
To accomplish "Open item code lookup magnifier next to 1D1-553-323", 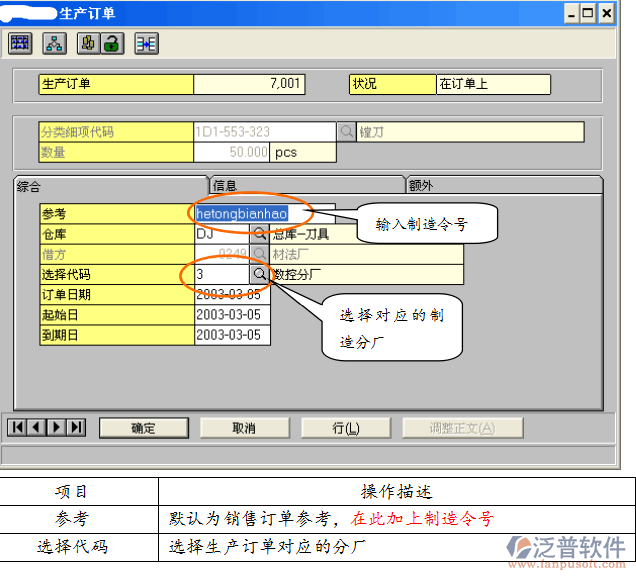I will tap(346, 132).
